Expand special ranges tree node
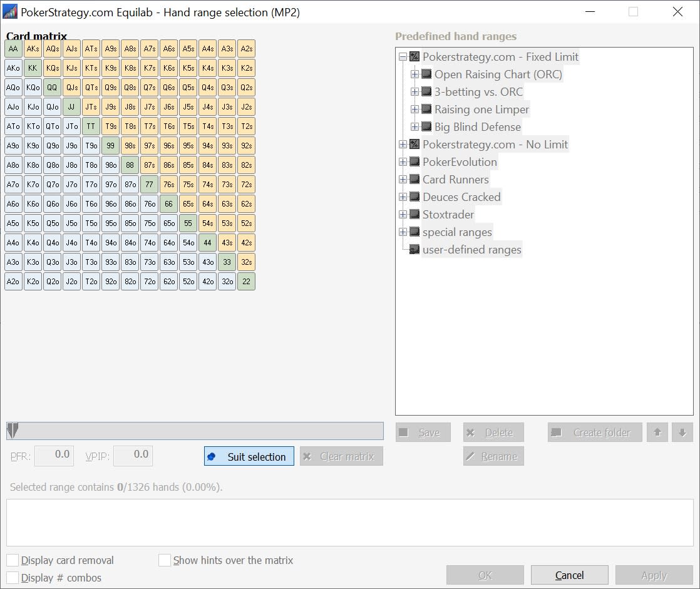The height and width of the screenshot is (589, 700). tap(403, 232)
